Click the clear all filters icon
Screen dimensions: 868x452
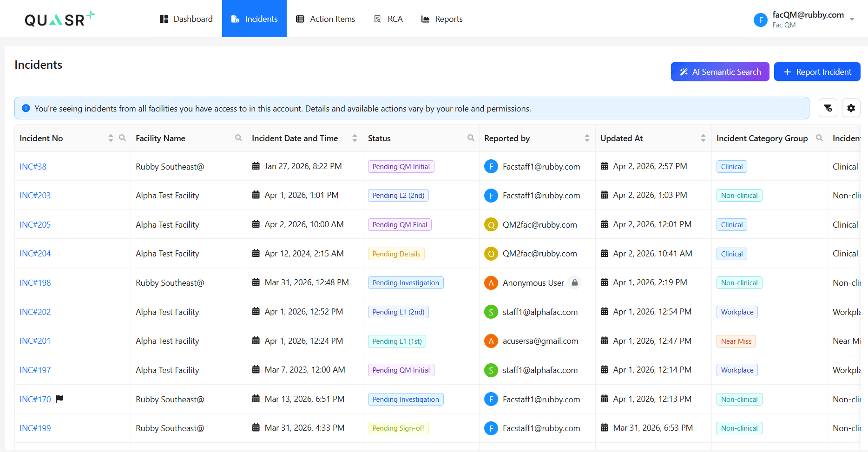pyautogui.click(x=828, y=108)
